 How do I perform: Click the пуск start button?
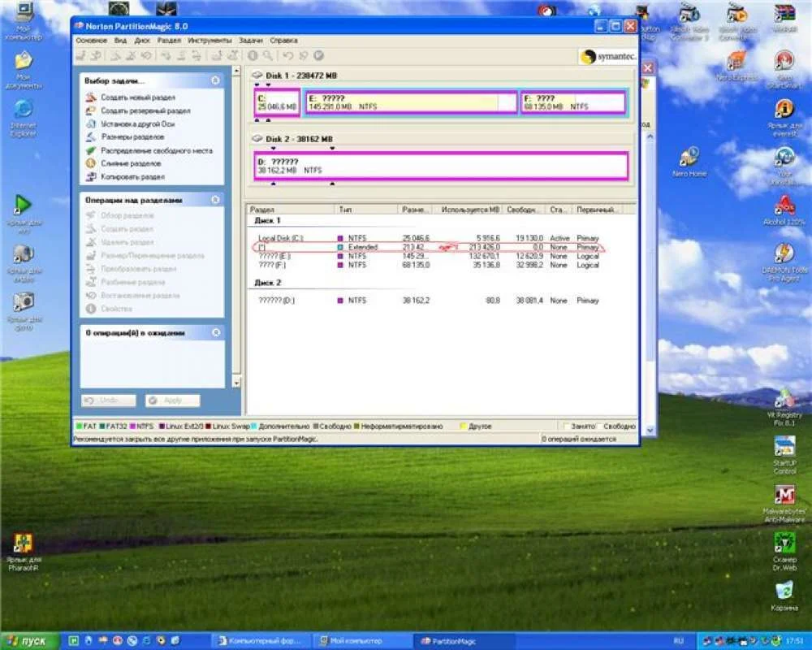(28, 641)
